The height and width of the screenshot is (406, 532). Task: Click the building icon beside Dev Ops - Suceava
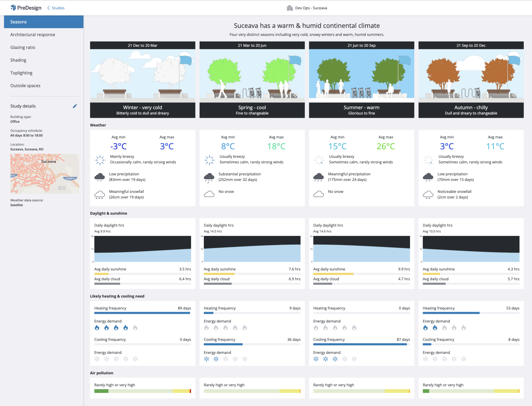290,8
